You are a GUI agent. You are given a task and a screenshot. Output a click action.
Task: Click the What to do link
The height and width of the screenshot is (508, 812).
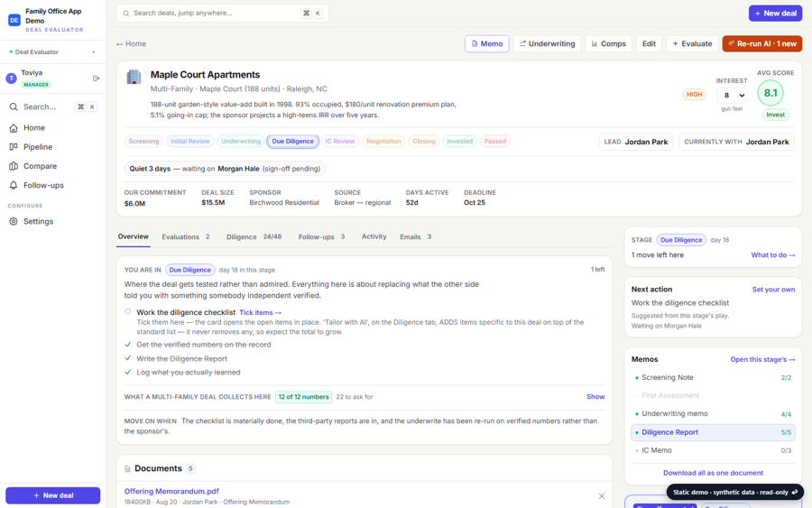(772, 255)
